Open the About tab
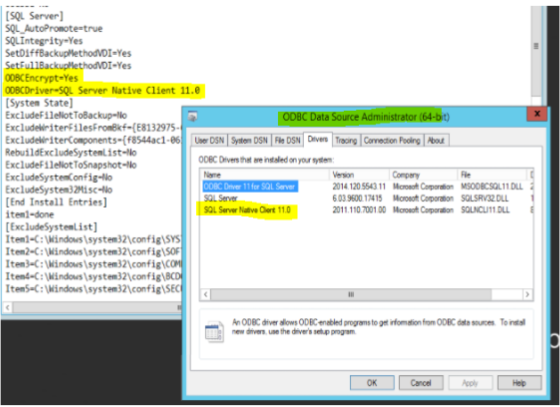 436,140
